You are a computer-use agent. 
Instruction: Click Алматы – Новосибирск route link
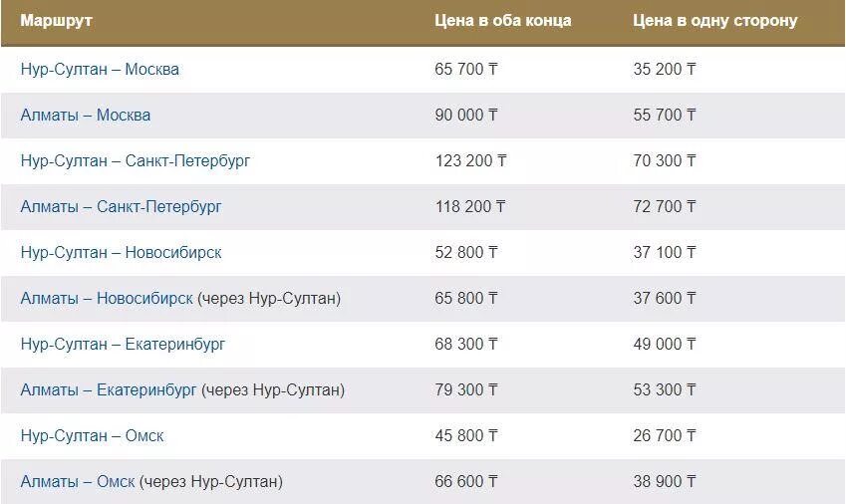point(107,298)
